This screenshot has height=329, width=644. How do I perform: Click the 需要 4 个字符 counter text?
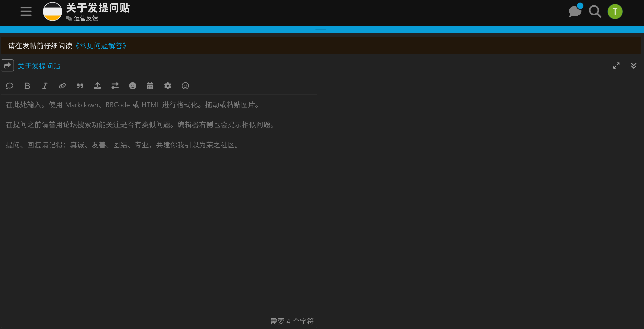(292, 321)
